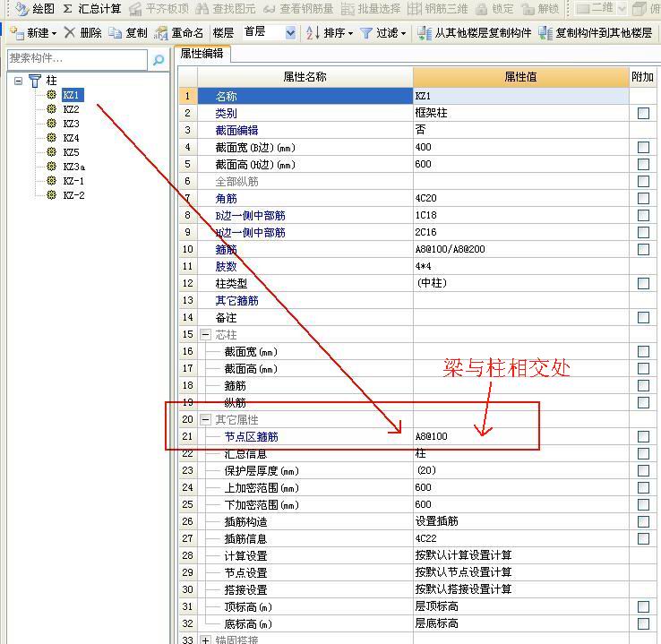Click the 截面编辑 property name
This screenshot has width=661, height=644.
coord(237,130)
